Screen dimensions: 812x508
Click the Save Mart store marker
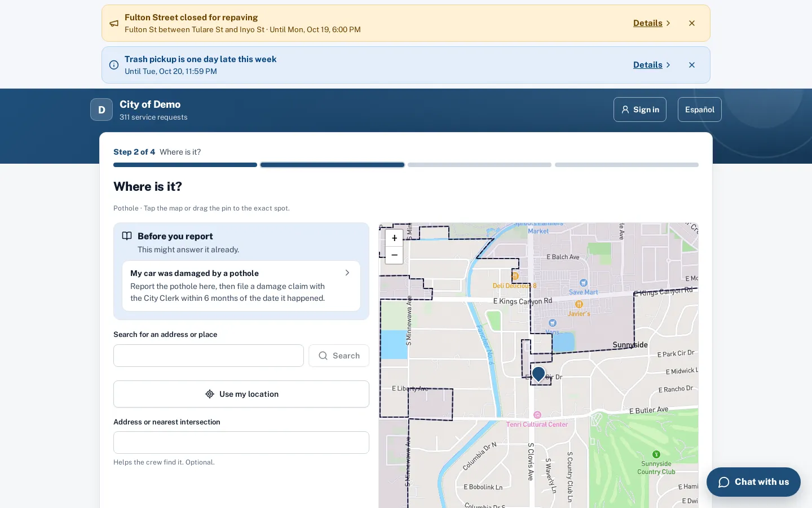click(583, 283)
